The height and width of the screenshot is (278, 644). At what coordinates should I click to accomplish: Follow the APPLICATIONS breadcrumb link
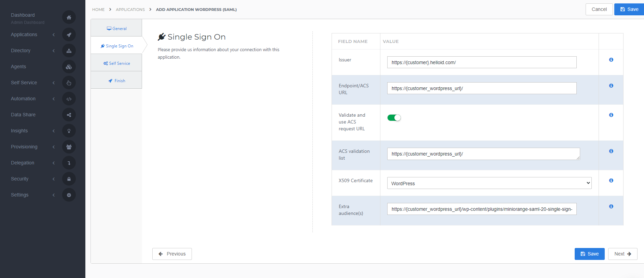(x=130, y=10)
